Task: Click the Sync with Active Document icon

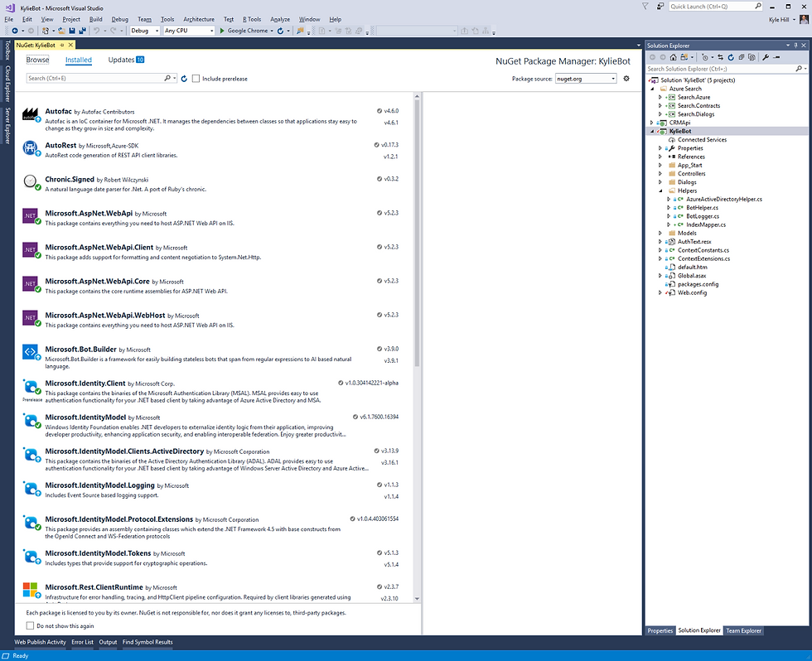Action: tap(720, 57)
